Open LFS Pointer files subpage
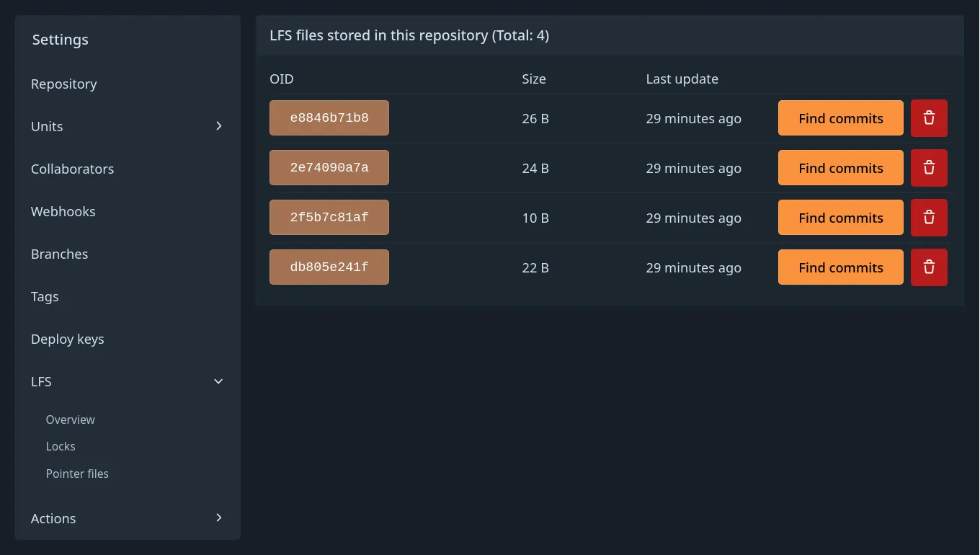Viewport: 980px width, 555px height. [x=77, y=474]
